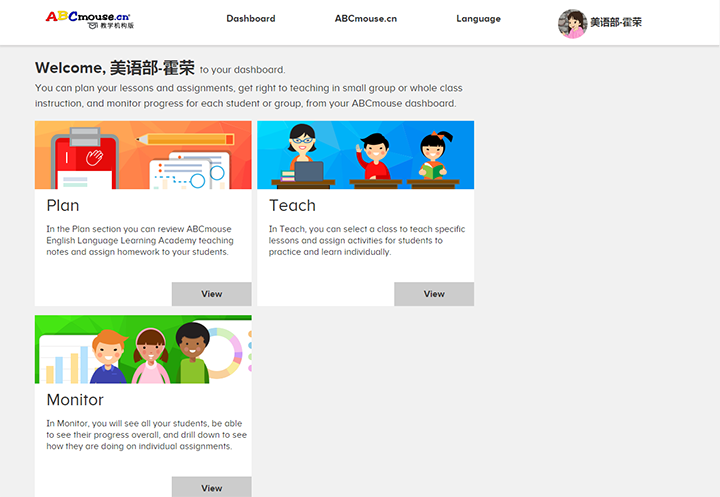Click the Plan card title
This screenshot has width=720, height=497.
pyautogui.click(x=63, y=205)
